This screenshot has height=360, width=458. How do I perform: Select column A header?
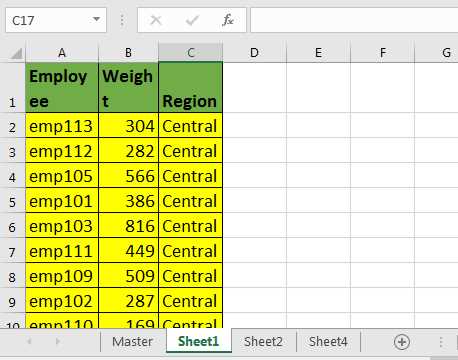[x=62, y=53]
